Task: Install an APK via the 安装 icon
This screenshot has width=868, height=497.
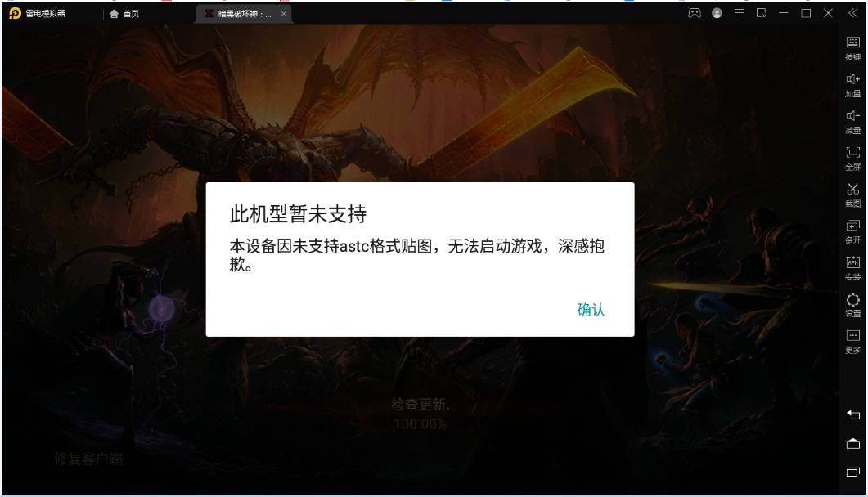Action: click(852, 268)
